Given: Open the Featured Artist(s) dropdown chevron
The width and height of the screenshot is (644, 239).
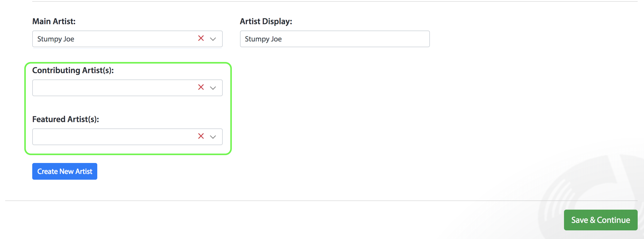Looking at the screenshot, I should click(x=213, y=137).
